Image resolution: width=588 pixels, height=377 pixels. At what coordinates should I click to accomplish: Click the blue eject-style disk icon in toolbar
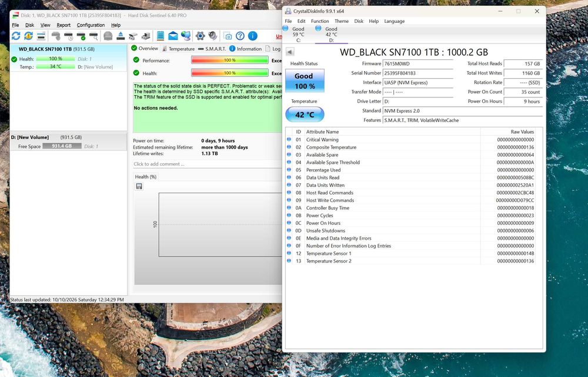tap(121, 36)
